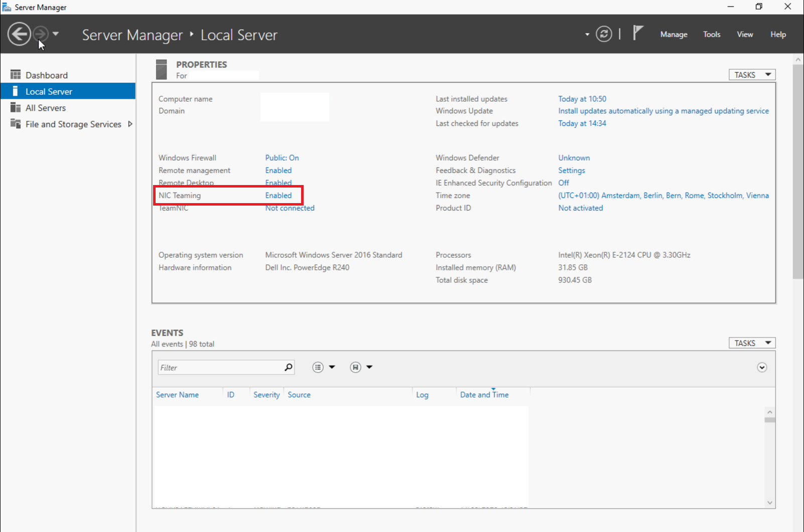
Task: Open the events criteria list icon
Action: pos(318,368)
